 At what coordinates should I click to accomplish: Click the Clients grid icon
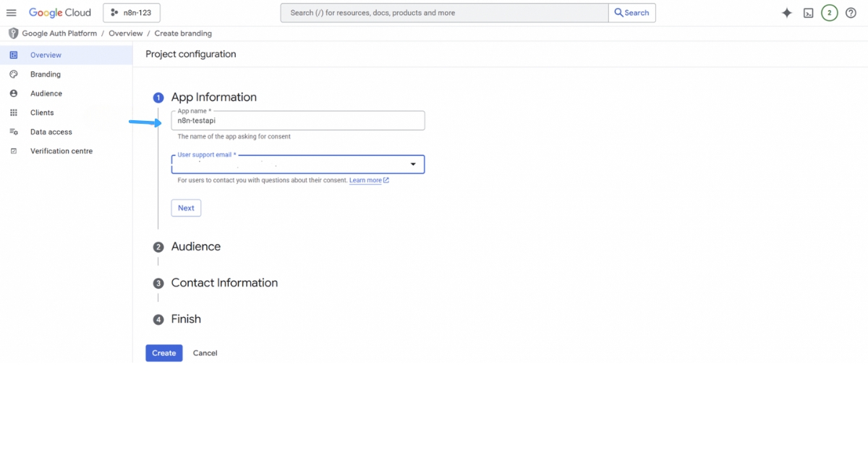pyautogui.click(x=13, y=112)
